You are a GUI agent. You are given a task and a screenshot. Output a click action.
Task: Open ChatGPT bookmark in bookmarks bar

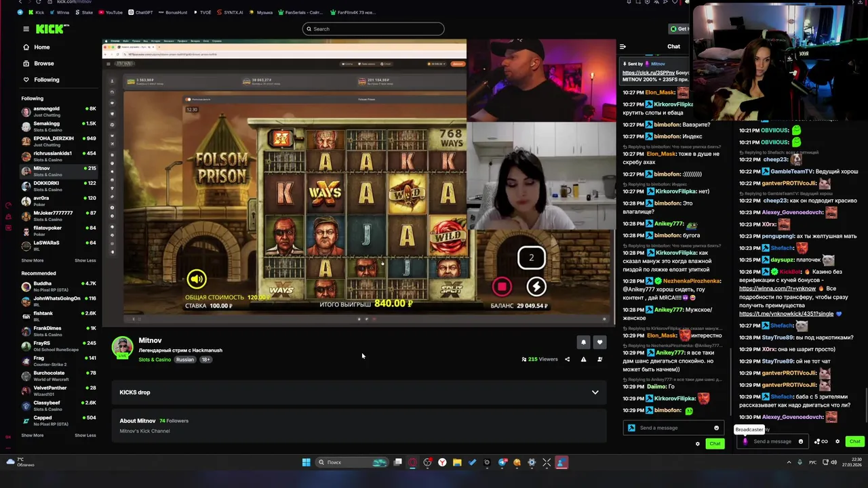pos(140,12)
